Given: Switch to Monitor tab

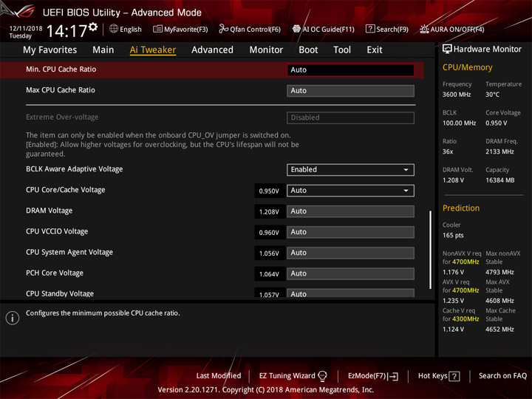Looking at the screenshot, I should point(266,50).
